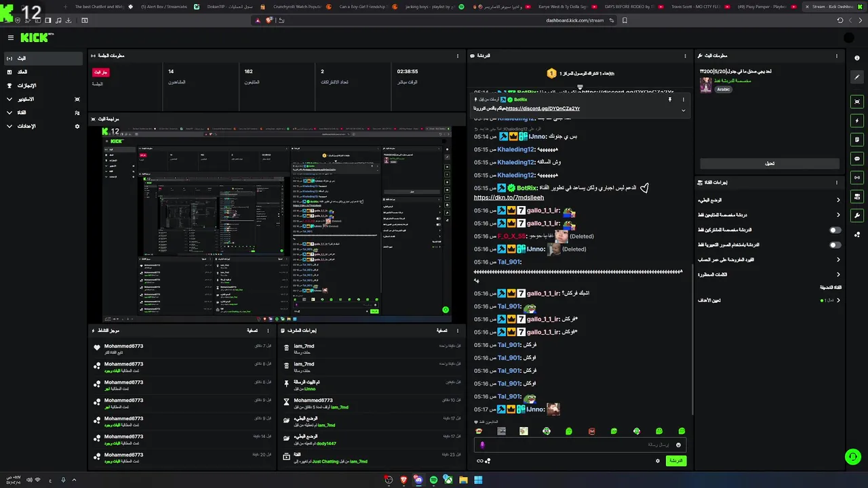The height and width of the screenshot is (488, 868).
Task: Open the filter in activity feed panel
Action: click(252, 331)
